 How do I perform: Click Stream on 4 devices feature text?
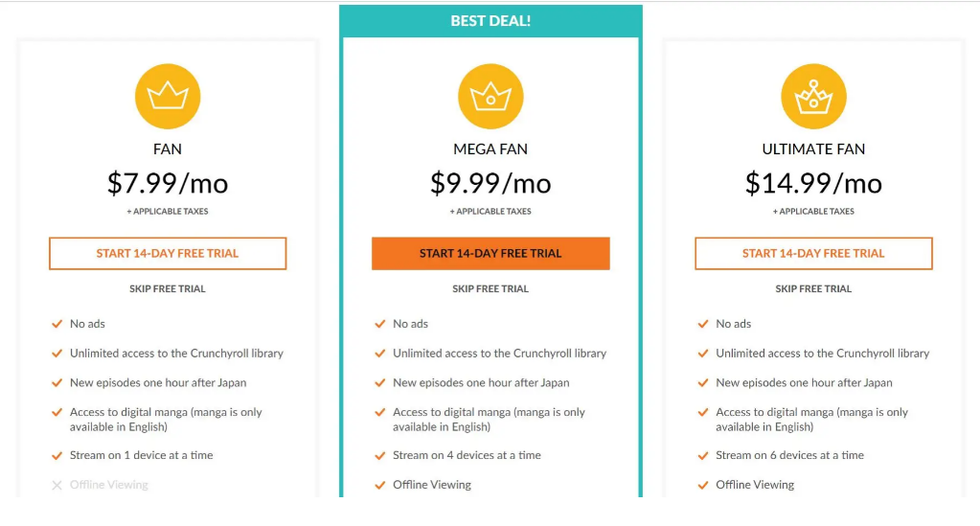467,455
